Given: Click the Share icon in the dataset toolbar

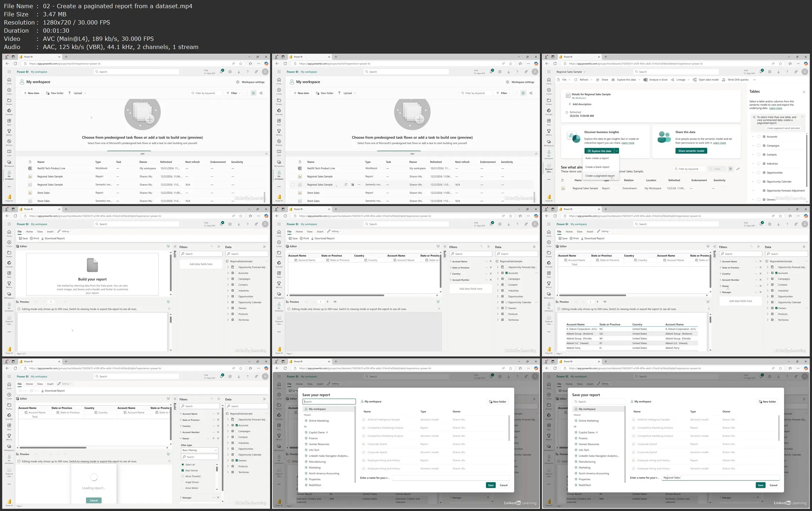Looking at the screenshot, I should (598, 80).
